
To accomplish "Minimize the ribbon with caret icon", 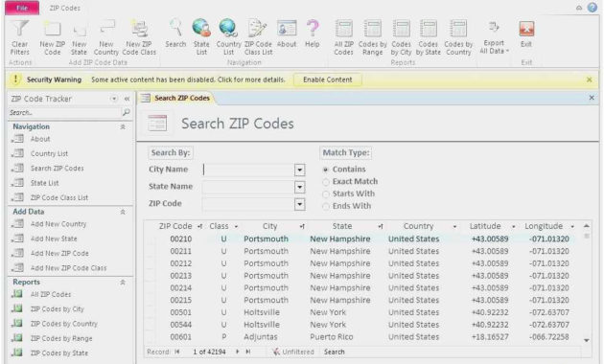I will [x=579, y=8].
